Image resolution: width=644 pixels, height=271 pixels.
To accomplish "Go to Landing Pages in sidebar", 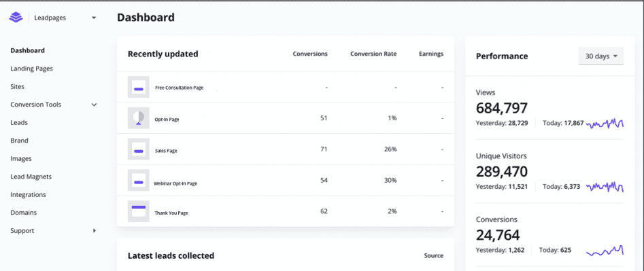I will point(32,69).
